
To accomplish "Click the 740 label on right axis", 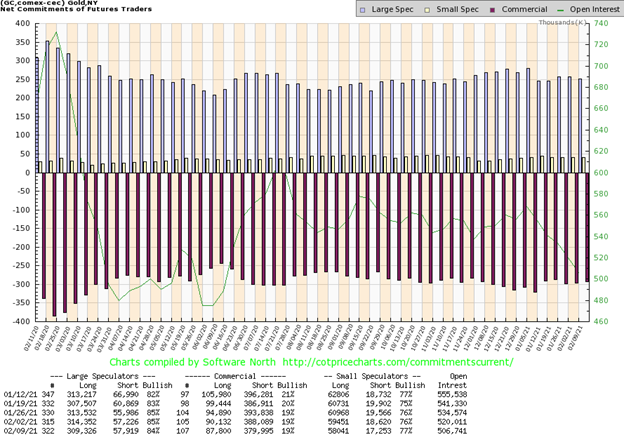I will pyautogui.click(x=601, y=23).
